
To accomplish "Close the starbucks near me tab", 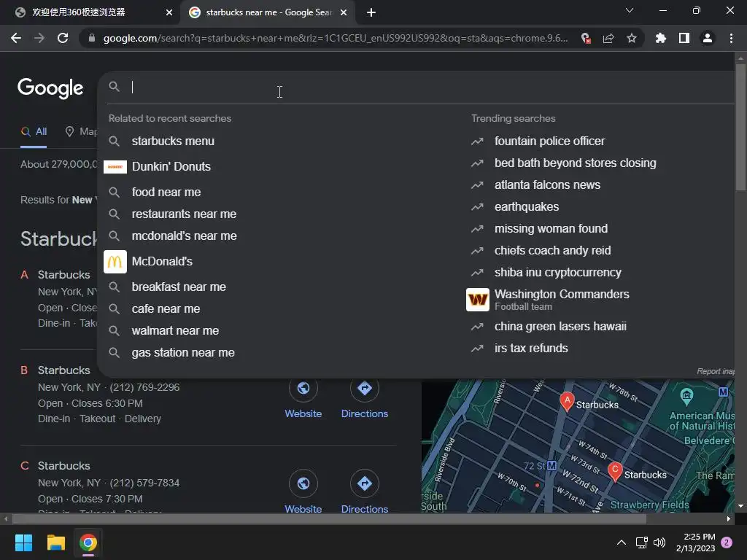I will coord(344,12).
